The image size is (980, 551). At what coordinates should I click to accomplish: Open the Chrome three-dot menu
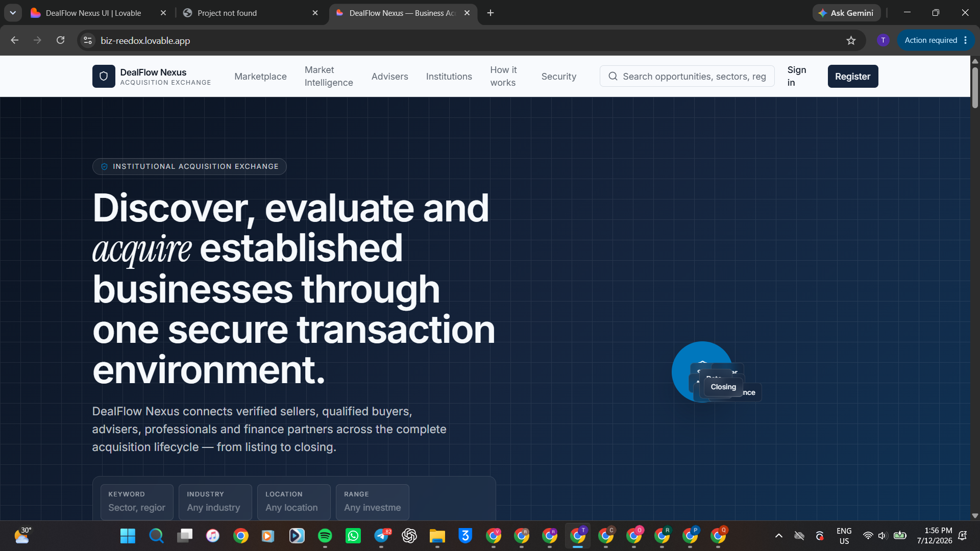[x=966, y=40]
